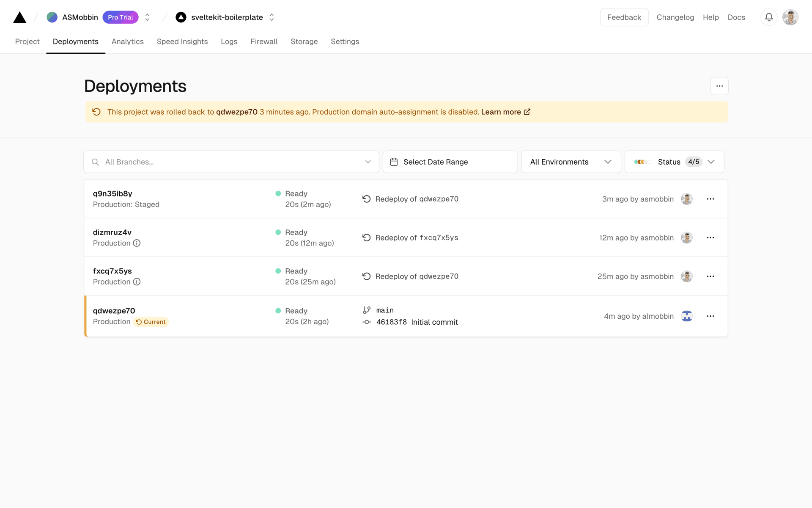Click the Vercel triangle logo

pyautogui.click(x=19, y=17)
